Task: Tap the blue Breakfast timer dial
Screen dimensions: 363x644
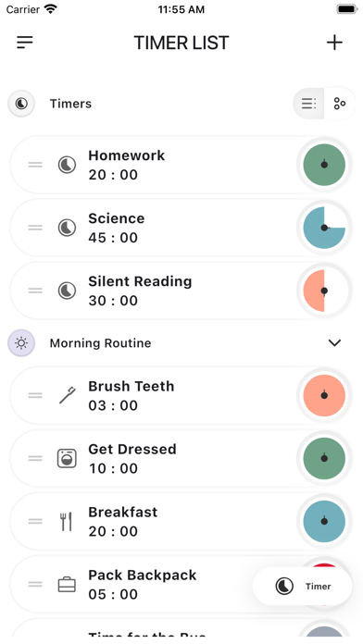Action: [324, 521]
